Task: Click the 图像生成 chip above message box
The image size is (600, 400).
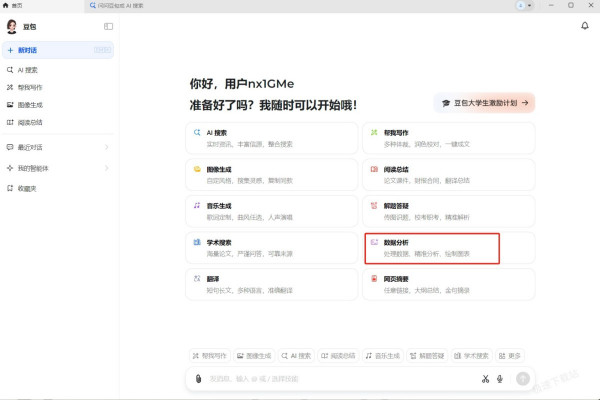Action: coord(254,356)
